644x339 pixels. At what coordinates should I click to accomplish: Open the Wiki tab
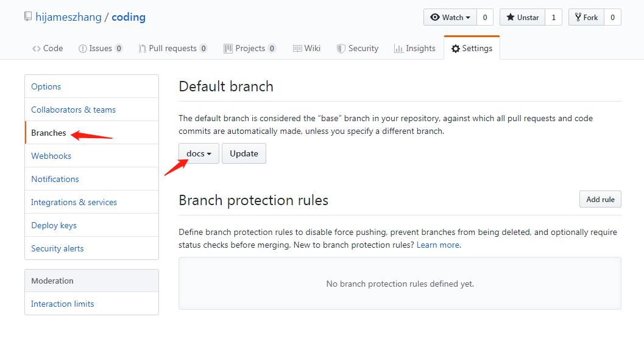point(307,49)
